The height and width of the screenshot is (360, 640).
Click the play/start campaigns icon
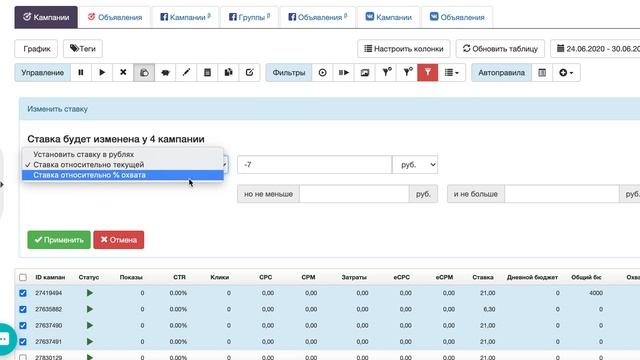click(x=102, y=73)
